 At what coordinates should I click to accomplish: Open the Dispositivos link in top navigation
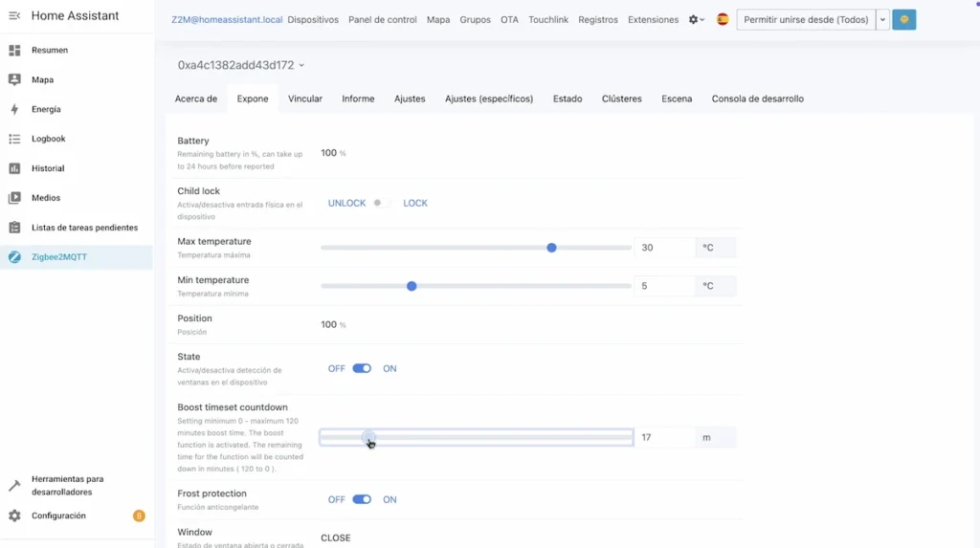pyautogui.click(x=313, y=19)
